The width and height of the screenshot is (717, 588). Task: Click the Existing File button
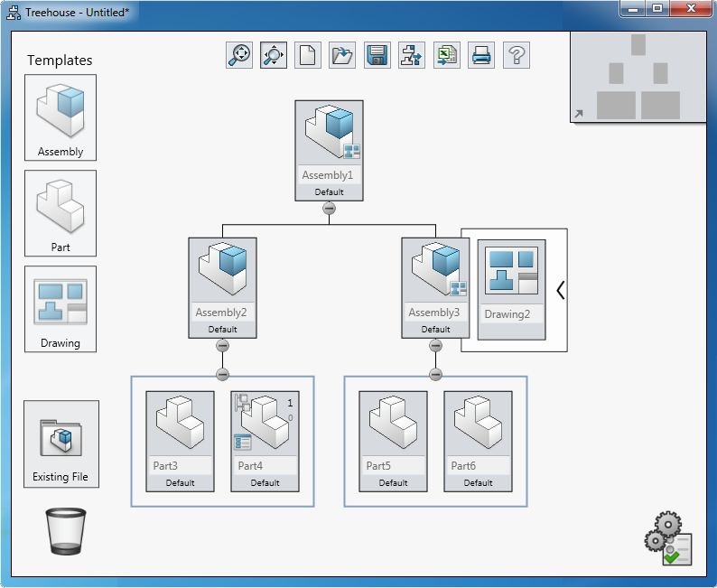click(61, 444)
